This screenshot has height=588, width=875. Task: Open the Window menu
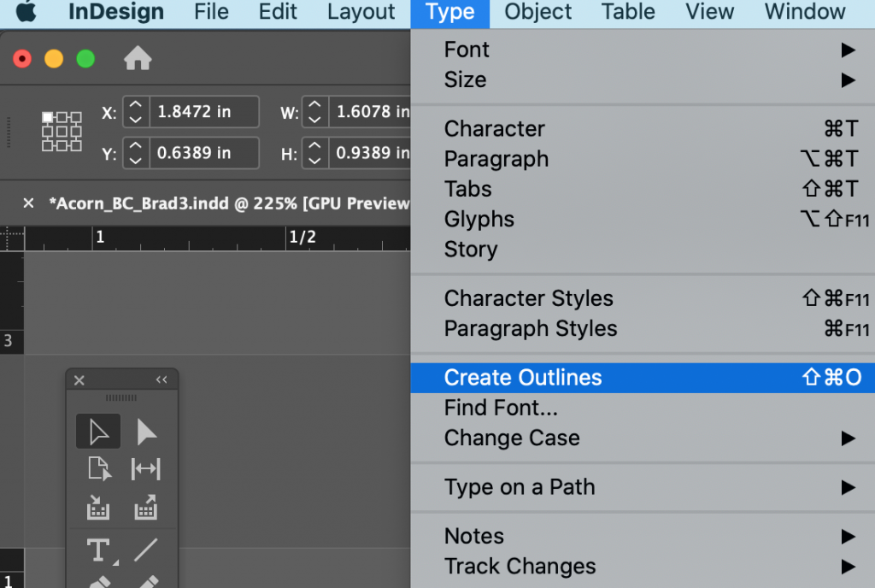(805, 12)
